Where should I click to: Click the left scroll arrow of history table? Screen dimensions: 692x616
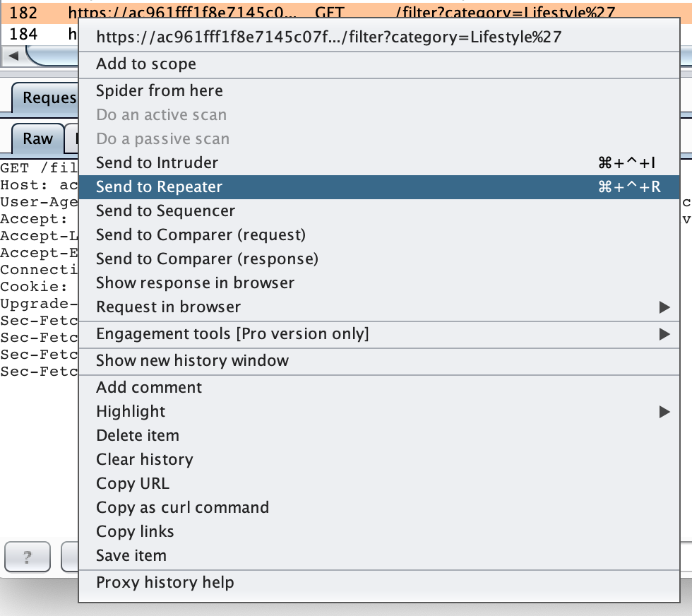pos(13,56)
